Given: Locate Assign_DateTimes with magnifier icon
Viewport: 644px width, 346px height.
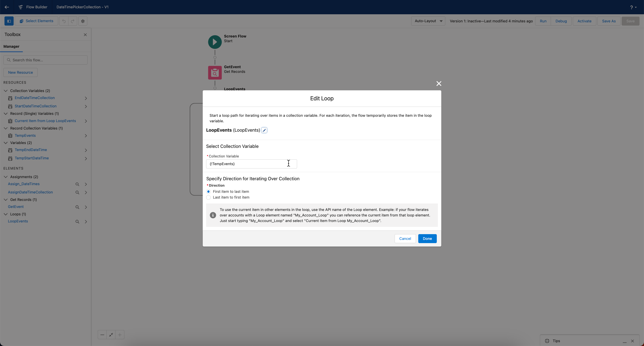Looking at the screenshot, I should pyautogui.click(x=77, y=184).
